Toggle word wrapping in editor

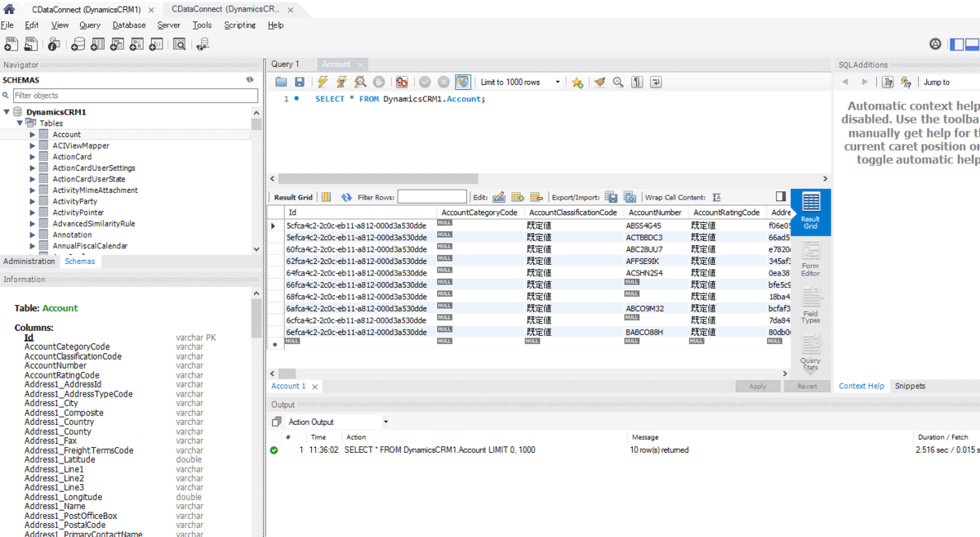(656, 82)
